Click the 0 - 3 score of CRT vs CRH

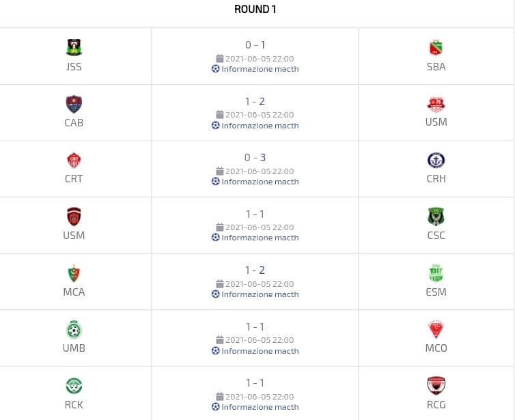tap(255, 158)
